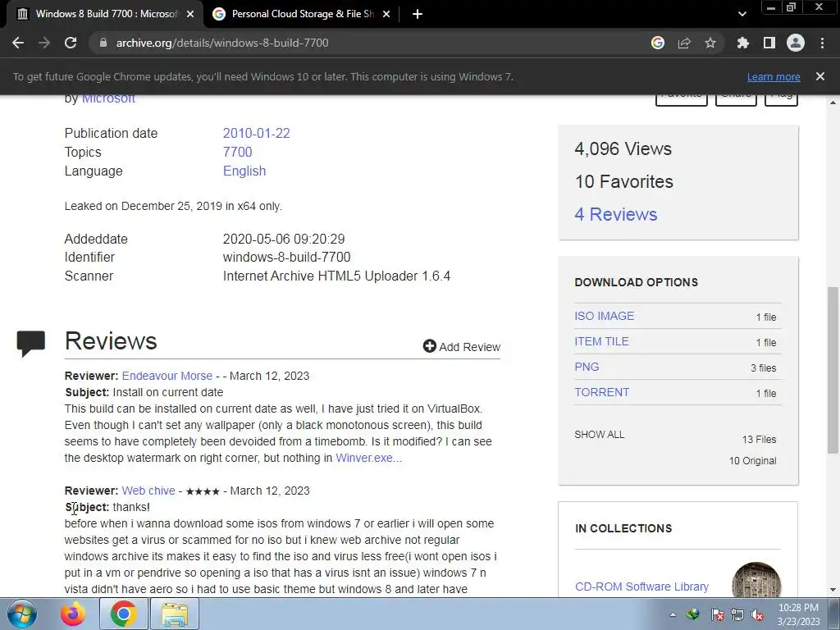Toggle the Chrome side panel
Image resolution: width=840 pixels, height=630 pixels.
pyautogui.click(x=769, y=43)
